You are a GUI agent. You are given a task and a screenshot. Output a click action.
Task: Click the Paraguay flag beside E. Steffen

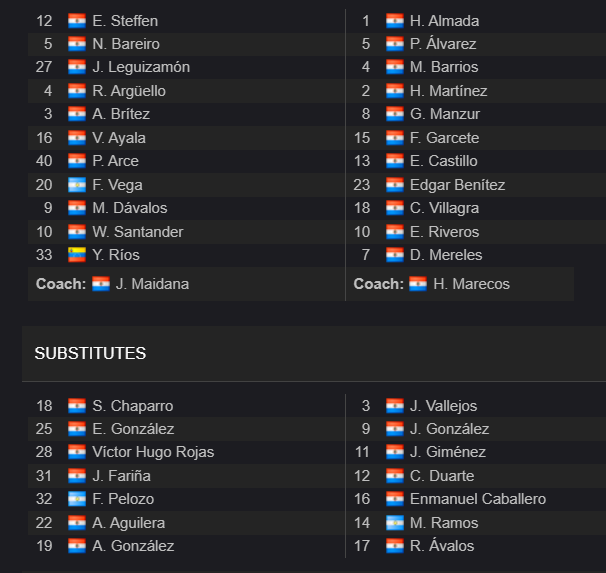pos(77,21)
